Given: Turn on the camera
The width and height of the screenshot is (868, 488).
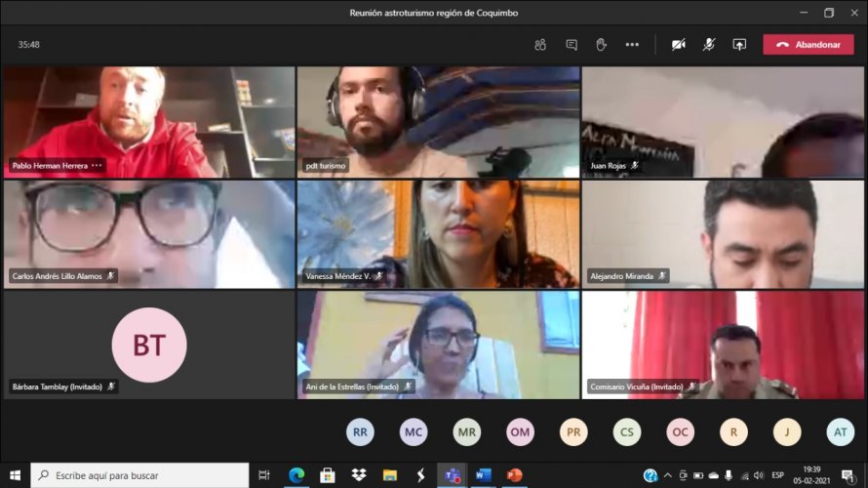Looking at the screenshot, I should pos(678,45).
